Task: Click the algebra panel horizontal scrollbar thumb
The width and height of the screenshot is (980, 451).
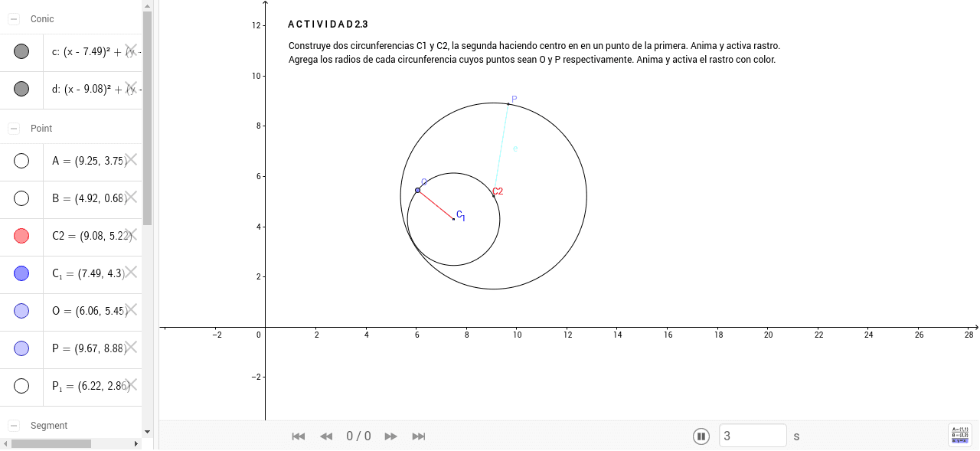Action: pos(51,443)
